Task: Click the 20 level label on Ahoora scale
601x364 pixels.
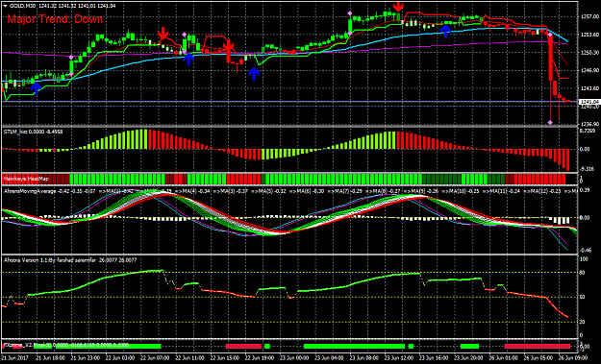Action: point(582,322)
